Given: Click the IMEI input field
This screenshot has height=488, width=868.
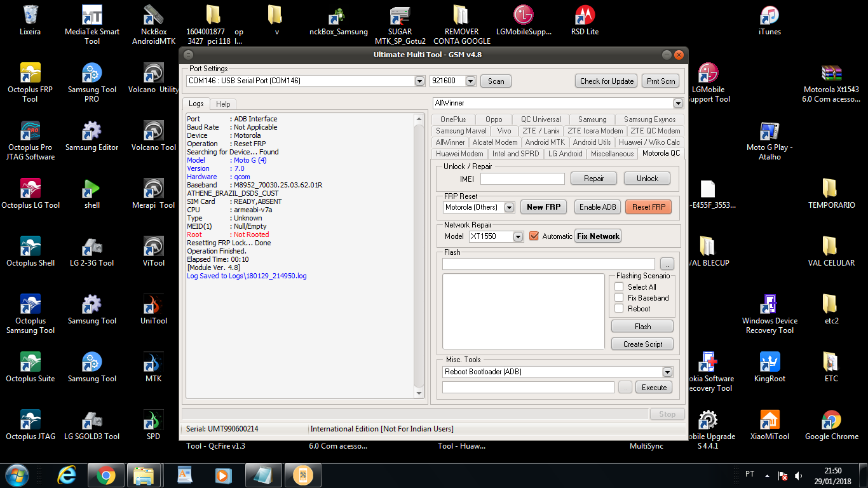Looking at the screenshot, I should [522, 179].
